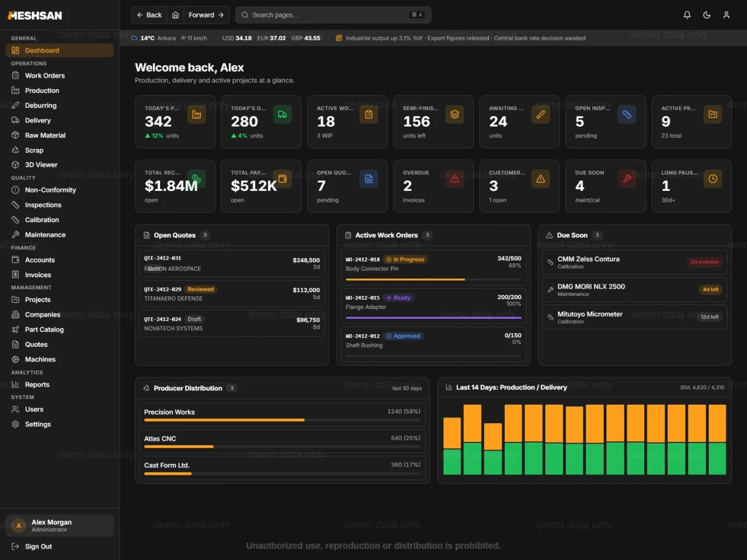This screenshot has height=560, width=747.
Task: Open DMG MORI NLX 2500 maintenance item
Action: [635, 290]
